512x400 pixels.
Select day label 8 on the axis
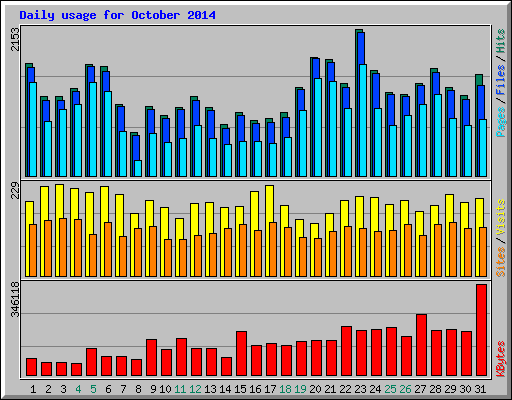[138, 389]
